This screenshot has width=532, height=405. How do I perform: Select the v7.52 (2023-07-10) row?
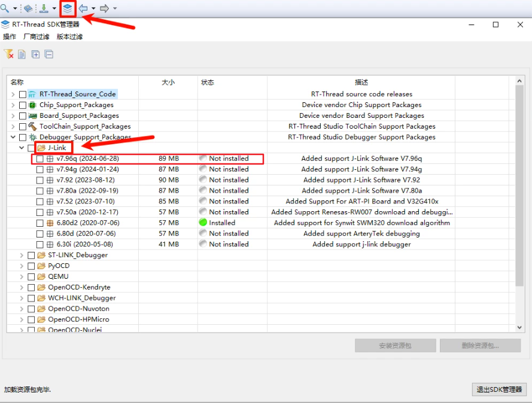260,202
